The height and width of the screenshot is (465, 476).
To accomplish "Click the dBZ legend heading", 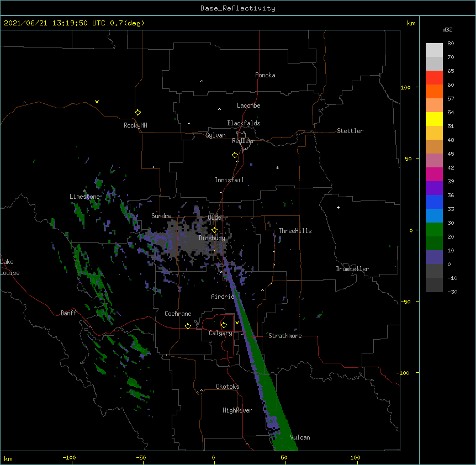I will click(447, 30).
